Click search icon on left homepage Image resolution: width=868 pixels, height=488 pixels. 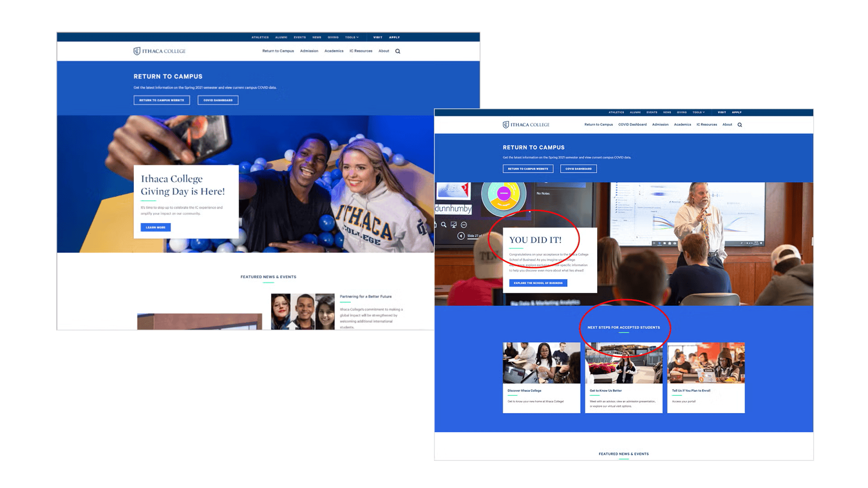pos(398,52)
